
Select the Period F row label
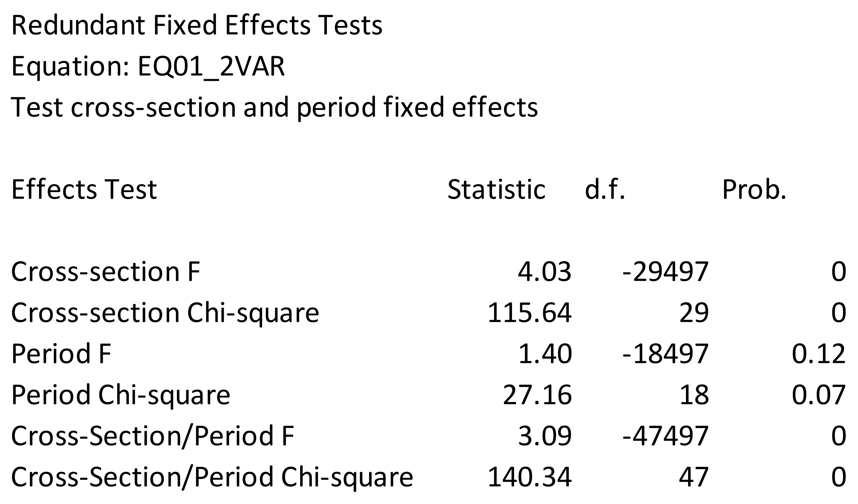(61, 354)
